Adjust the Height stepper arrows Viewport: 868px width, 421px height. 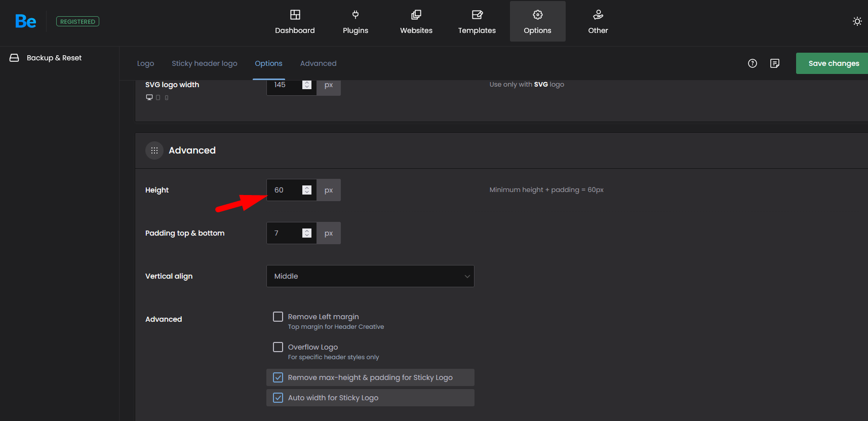(x=307, y=190)
